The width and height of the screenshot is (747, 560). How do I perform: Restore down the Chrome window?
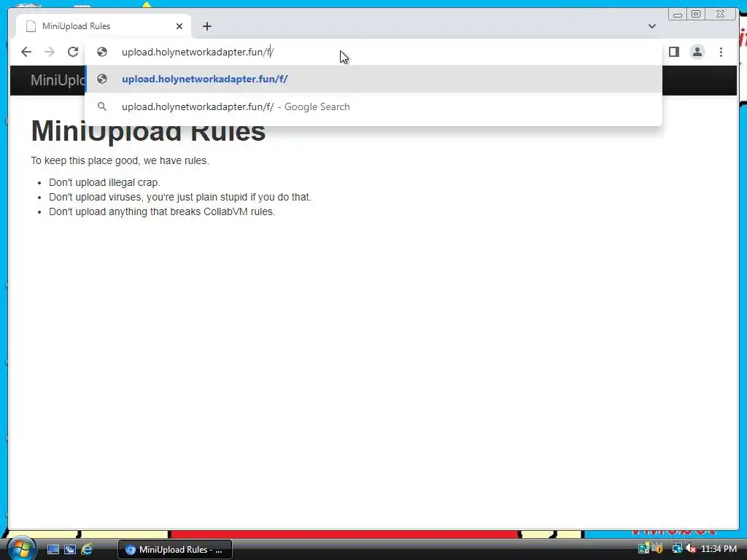coord(696,15)
